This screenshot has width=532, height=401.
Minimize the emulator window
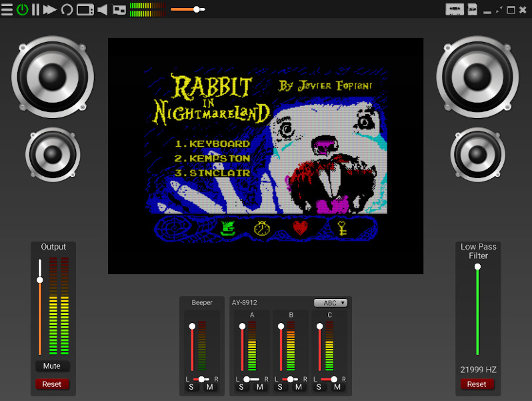(487, 11)
